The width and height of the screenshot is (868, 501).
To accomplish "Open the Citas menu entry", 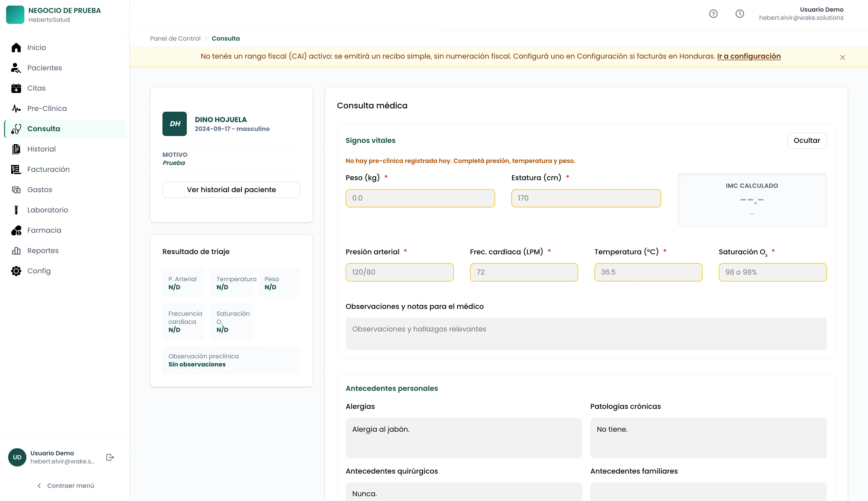I will (x=65, y=88).
